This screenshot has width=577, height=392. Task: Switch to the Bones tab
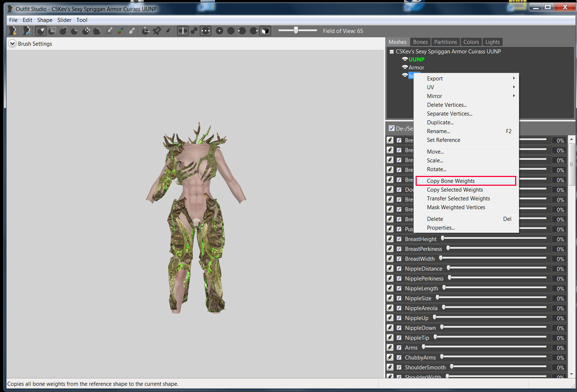click(x=420, y=42)
